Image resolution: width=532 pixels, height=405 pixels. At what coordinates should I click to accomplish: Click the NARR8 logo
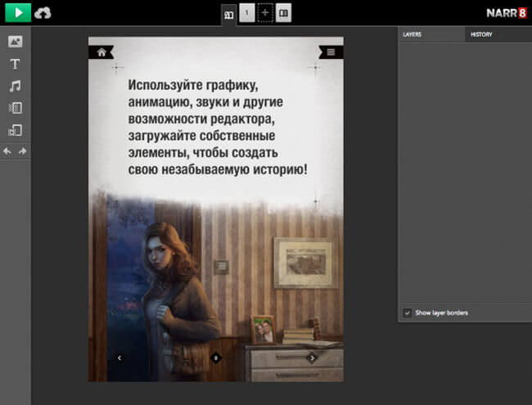[x=506, y=13]
